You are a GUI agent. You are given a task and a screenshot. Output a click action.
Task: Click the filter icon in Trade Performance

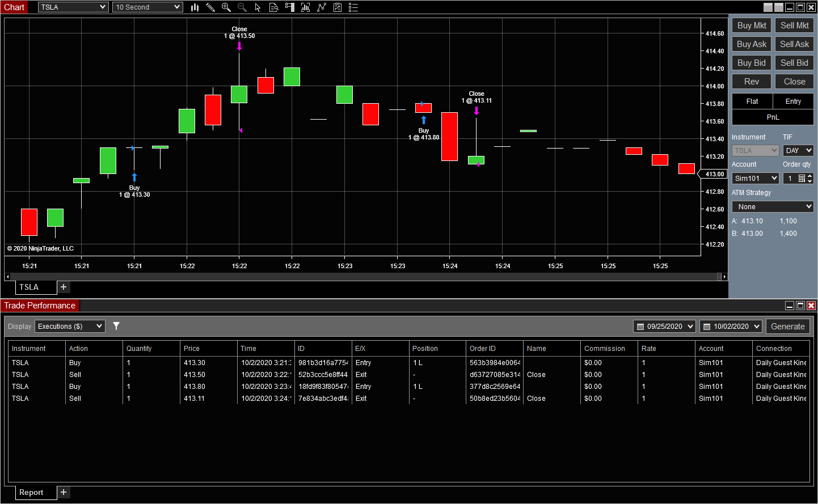[116, 326]
